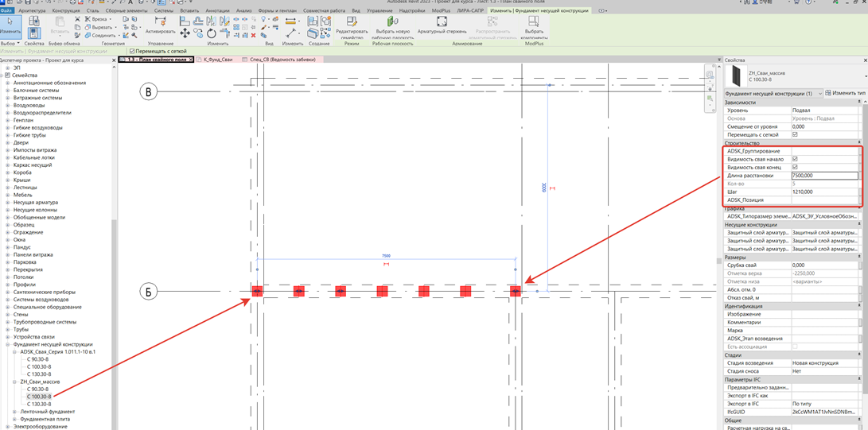Collapse ADSK_Свая_Серия 1.011.1-10 в.1 node
The width and height of the screenshot is (868, 430).
[x=15, y=352]
